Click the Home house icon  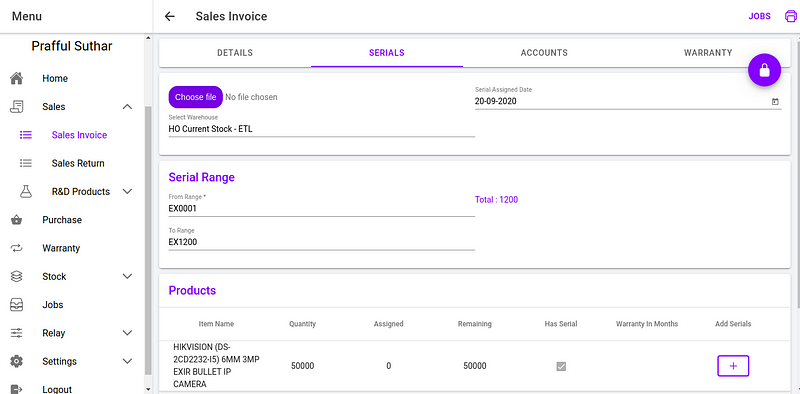pyautogui.click(x=17, y=79)
